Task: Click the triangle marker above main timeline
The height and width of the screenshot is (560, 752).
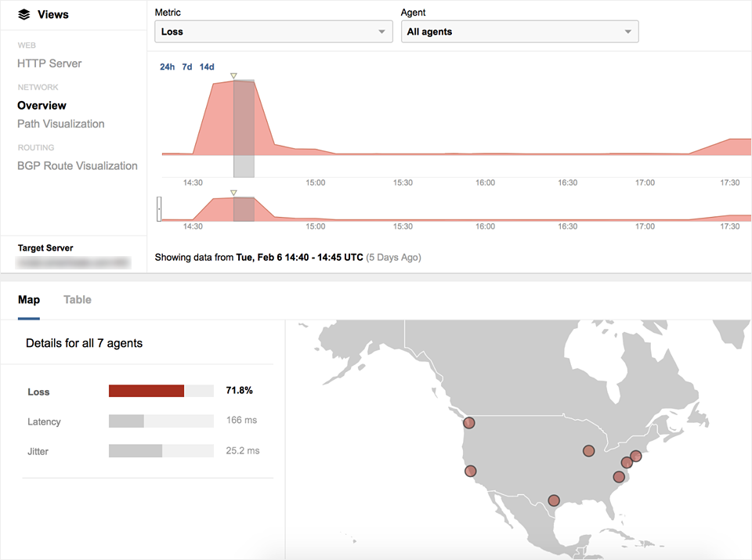Action: point(233,76)
